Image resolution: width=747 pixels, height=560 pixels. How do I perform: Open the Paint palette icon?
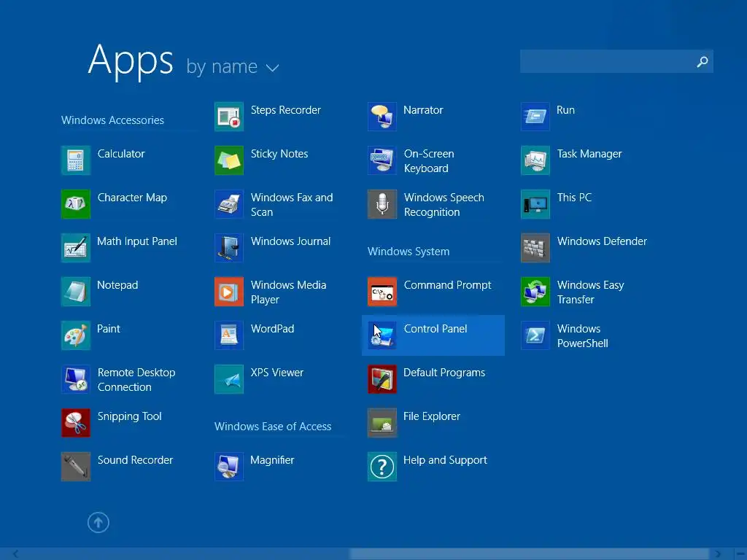tap(76, 335)
